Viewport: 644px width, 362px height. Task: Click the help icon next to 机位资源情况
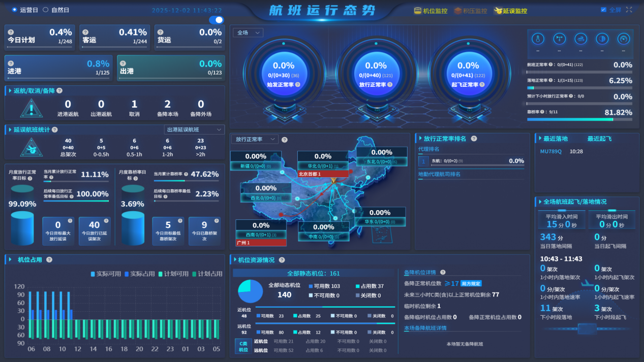pos(282,260)
